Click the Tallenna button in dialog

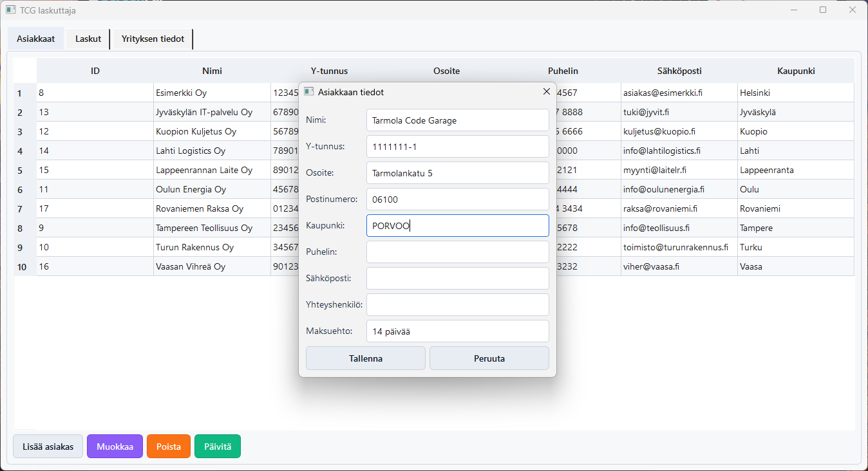(x=365, y=358)
